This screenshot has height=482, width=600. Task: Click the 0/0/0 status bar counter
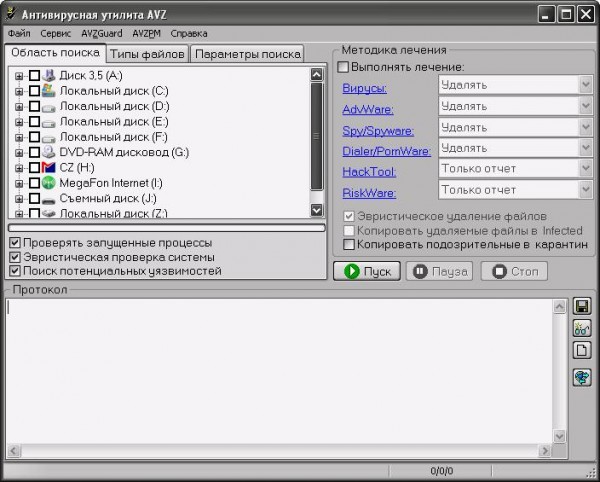[x=441, y=471]
